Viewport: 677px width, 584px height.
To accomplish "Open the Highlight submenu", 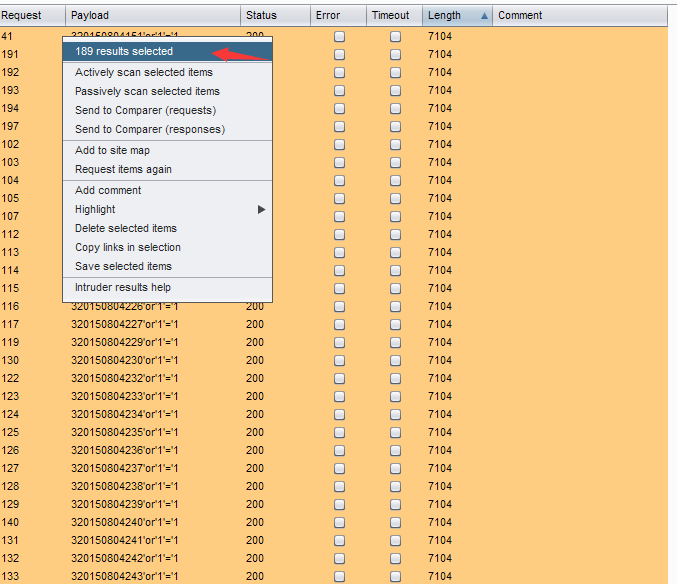I will tap(168, 209).
